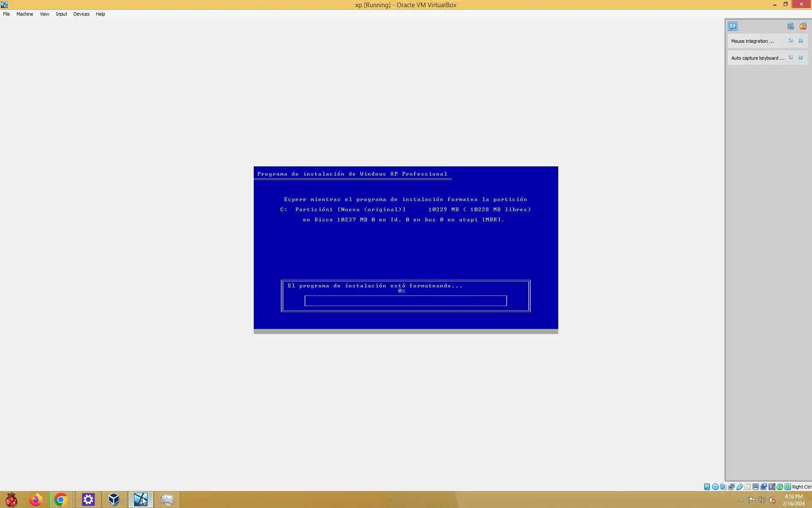Don't show Mouse integration message again
Screen dimensions: 812x508
pyautogui.click(x=790, y=41)
